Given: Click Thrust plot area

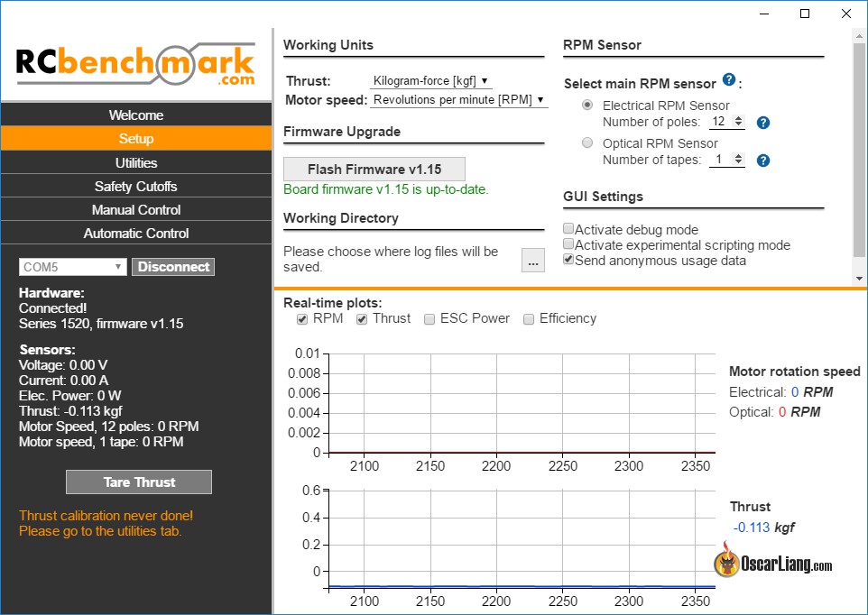Looking at the screenshot, I should tap(522, 540).
